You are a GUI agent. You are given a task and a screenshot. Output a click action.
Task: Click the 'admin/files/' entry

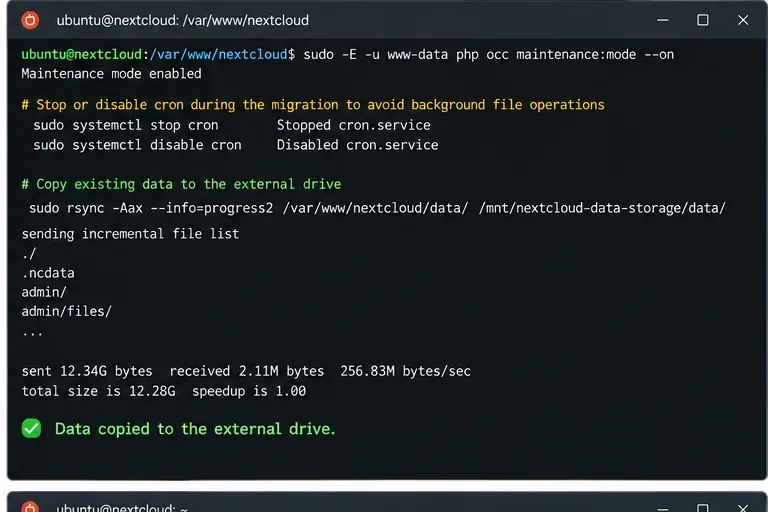click(67, 312)
